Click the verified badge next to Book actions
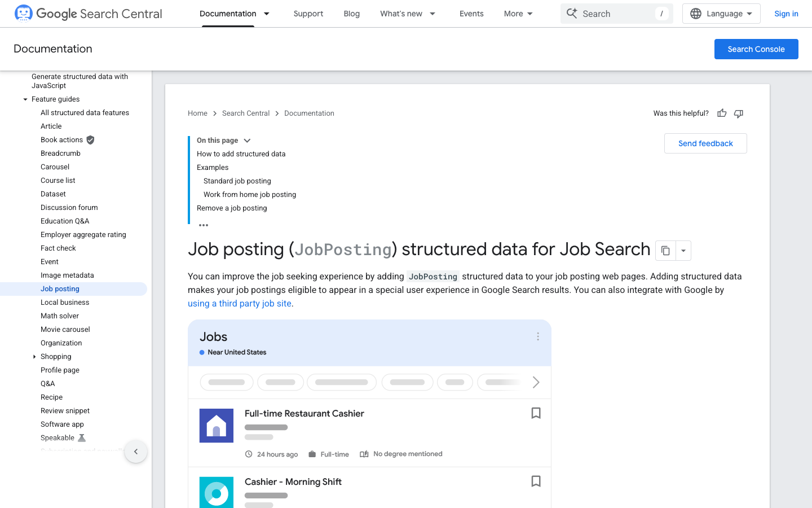 point(90,140)
